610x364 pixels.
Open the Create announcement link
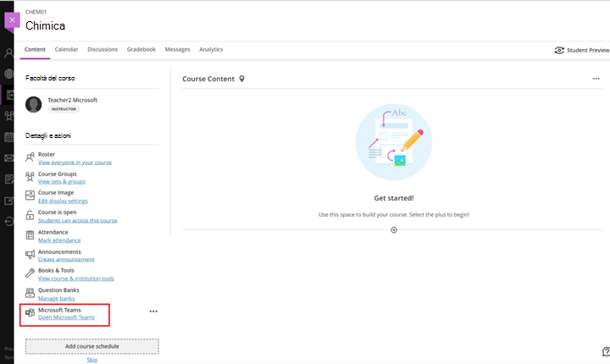[66, 259]
